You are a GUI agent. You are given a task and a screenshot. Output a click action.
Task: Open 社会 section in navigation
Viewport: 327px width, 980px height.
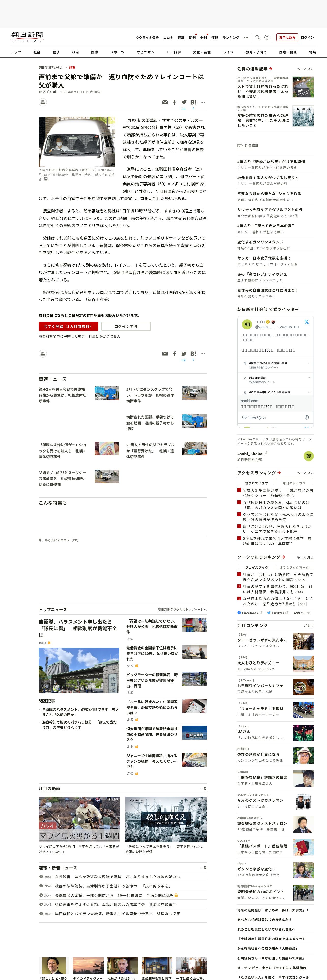[37, 52]
